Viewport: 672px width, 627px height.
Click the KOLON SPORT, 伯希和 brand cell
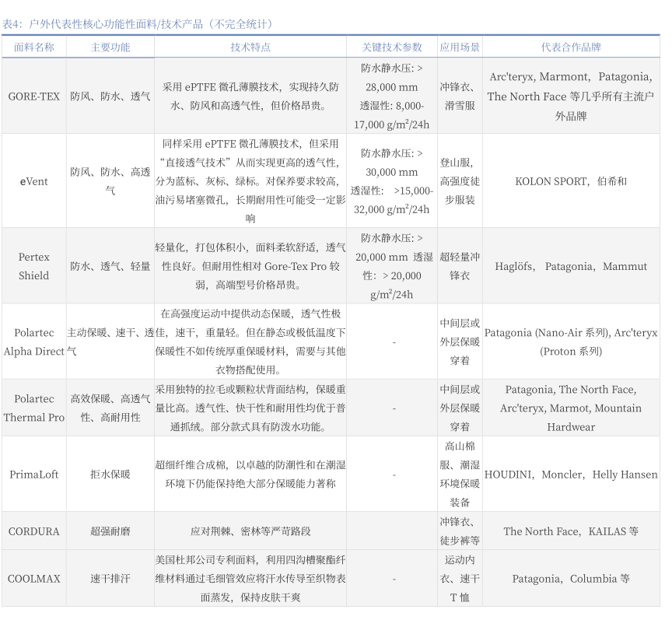[x=571, y=181]
